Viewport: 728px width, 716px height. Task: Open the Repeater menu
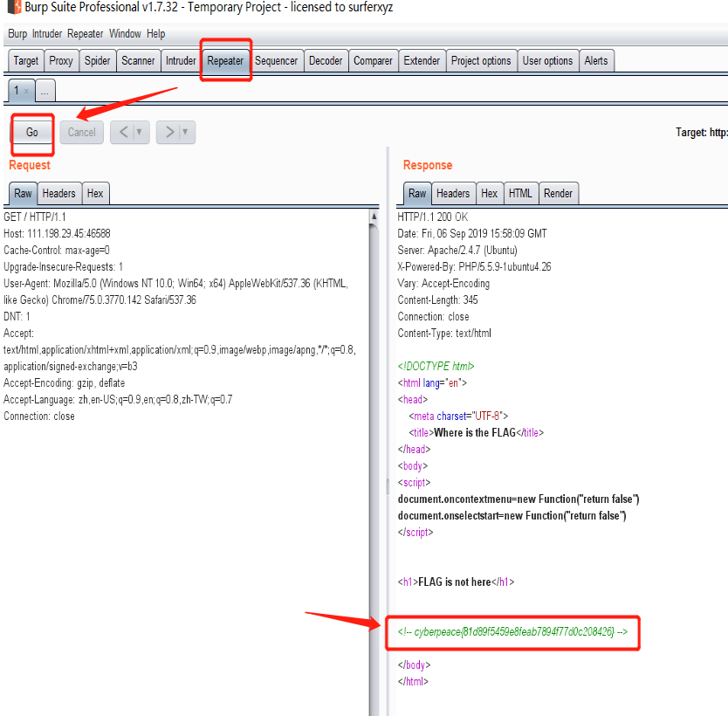85,34
